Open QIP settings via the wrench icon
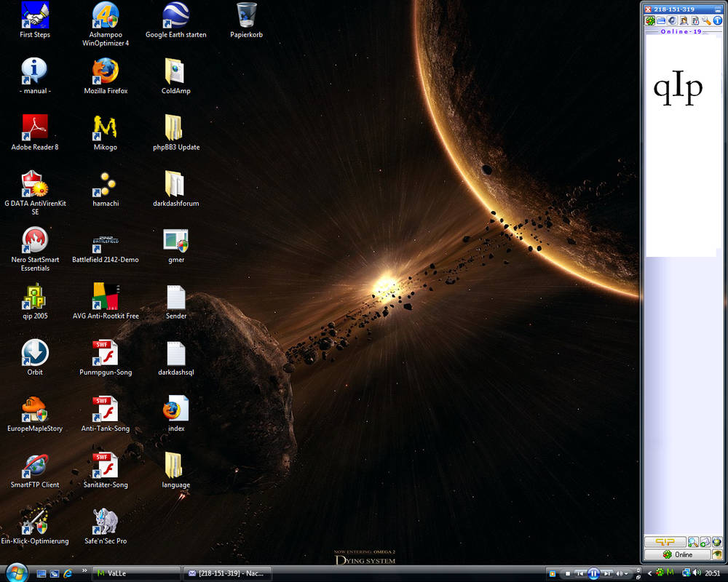 click(705, 20)
